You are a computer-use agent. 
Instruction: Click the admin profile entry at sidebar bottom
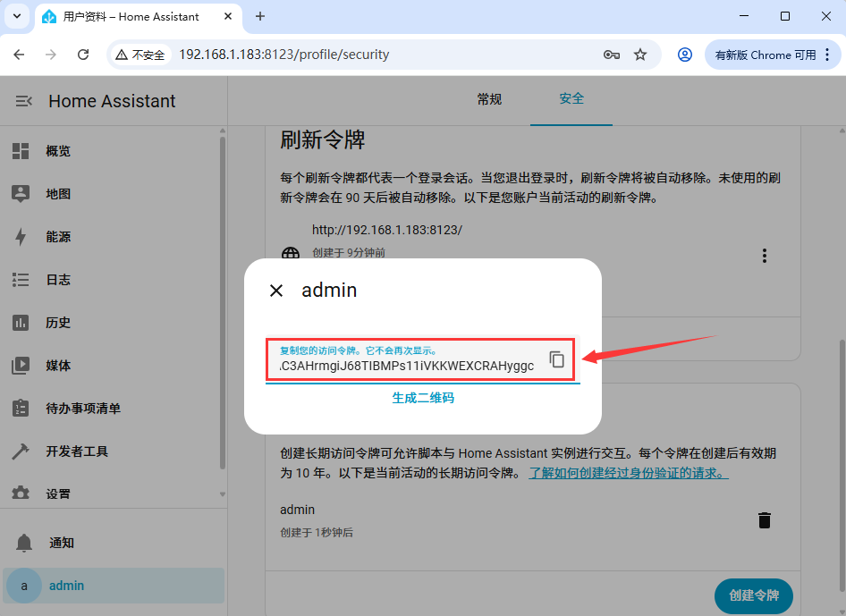pos(67,586)
